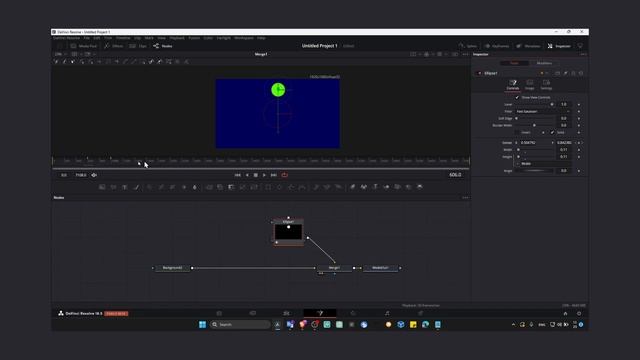Viewport: 640px width, 360px height.
Task: Add a Polygon mask from the toolbar
Action: (291, 187)
